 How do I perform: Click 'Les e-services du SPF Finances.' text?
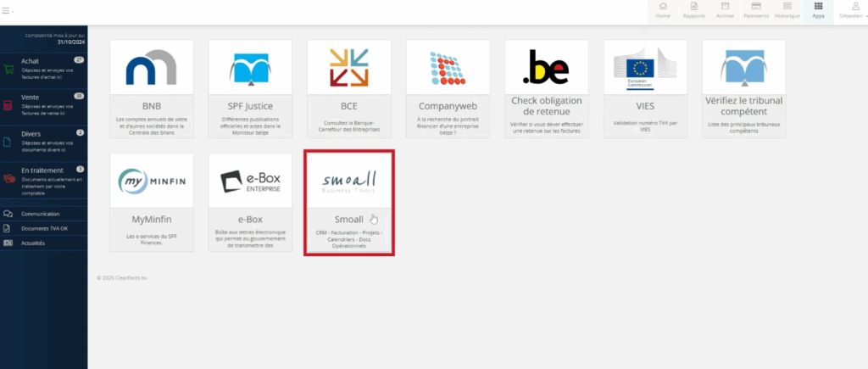pyautogui.click(x=152, y=239)
